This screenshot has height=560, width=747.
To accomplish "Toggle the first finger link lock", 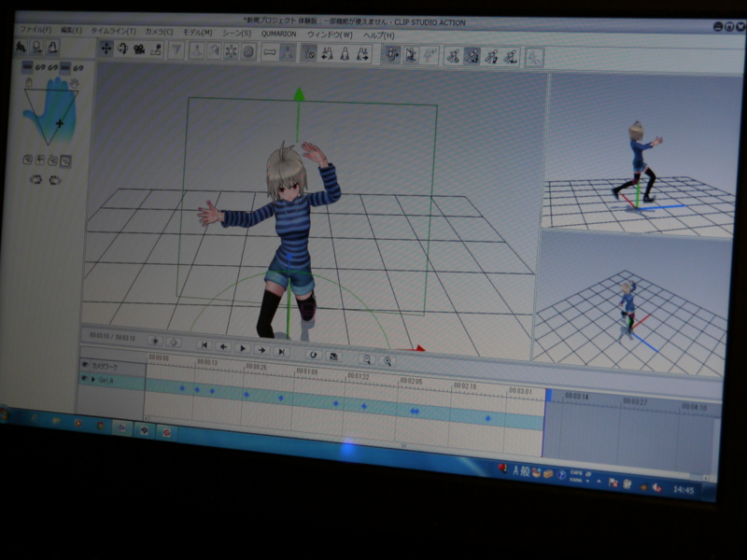I will [28, 66].
